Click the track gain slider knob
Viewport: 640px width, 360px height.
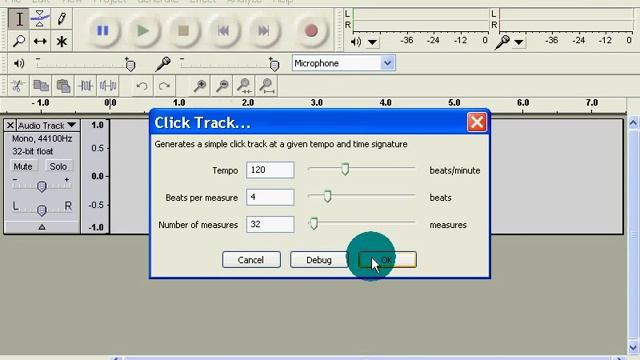click(42, 187)
